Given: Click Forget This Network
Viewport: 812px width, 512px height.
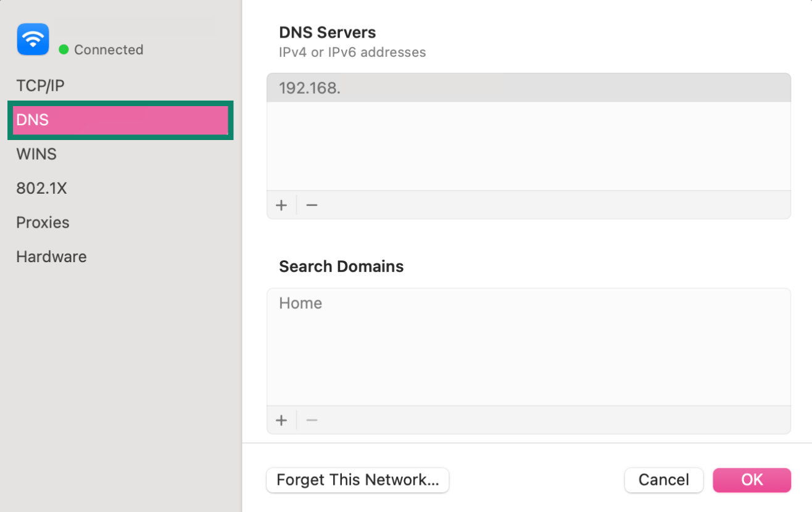Looking at the screenshot, I should tap(357, 480).
